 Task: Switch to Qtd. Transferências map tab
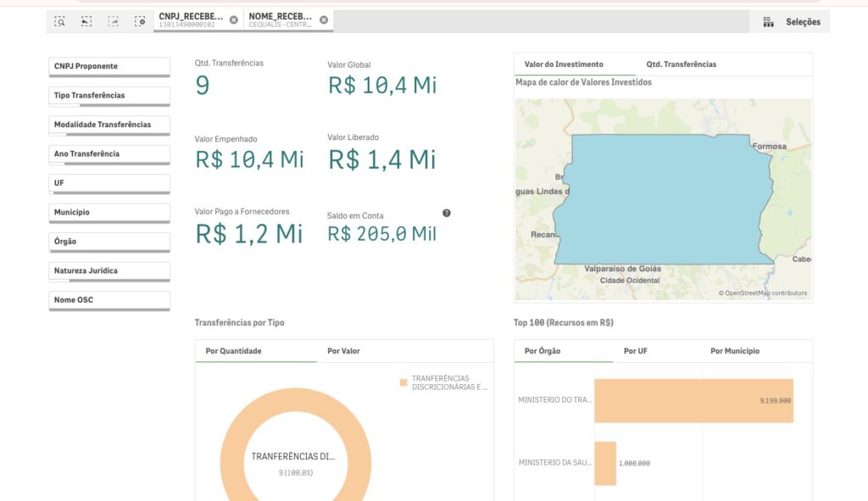tap(681, 64)
